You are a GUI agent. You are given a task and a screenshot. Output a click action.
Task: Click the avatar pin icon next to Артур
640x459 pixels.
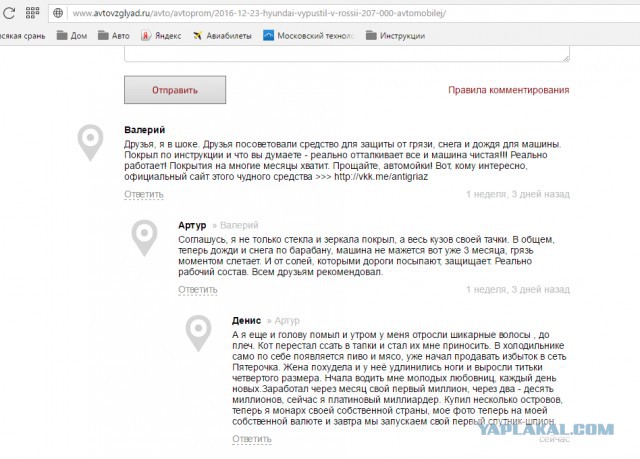[144, 238]
